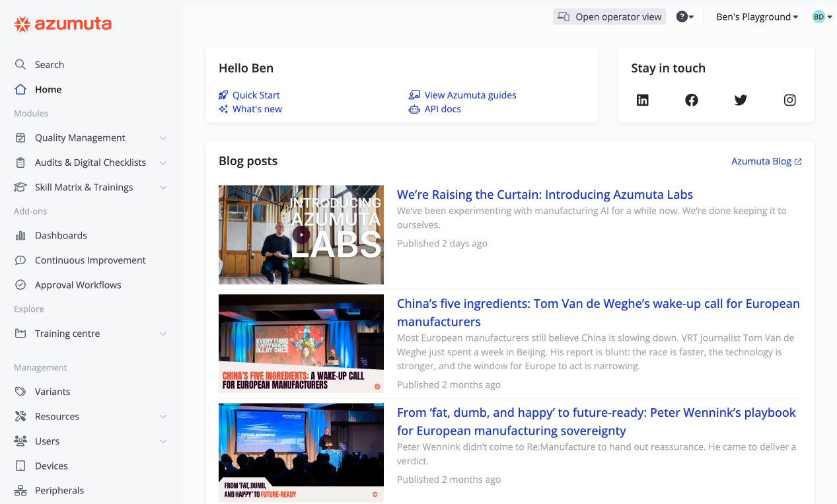837x504 pixels.
Task: Expand the Audits & Digital Checklists chevron
Action: coord(163,162)
